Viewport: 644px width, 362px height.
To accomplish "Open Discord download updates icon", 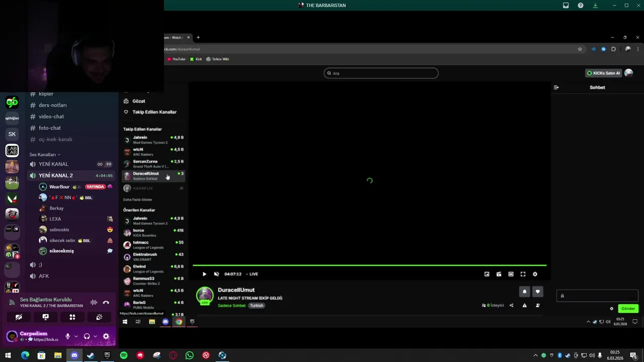I will pyautogui.click(x=595, y=6).
